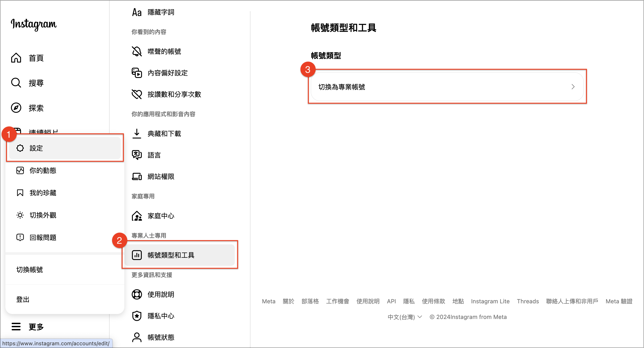Select 回報問題 menu entry
The height and width of the screenshot is (348, 644).
tap(65, 237)
